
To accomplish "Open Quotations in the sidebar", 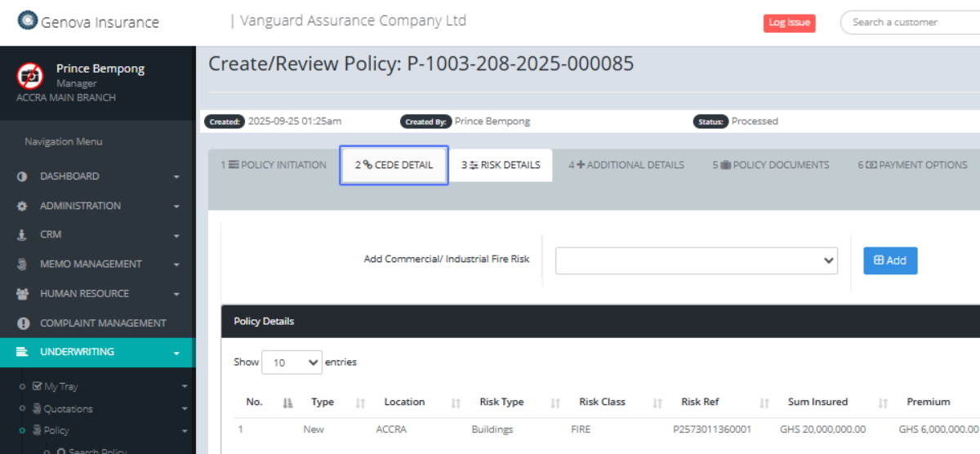I will [x=68, y=408].
